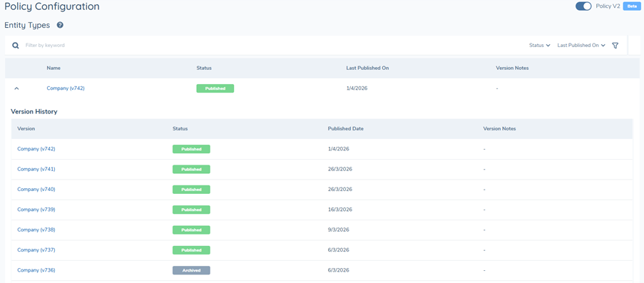Viewport: 644px width, 283px height.
Task: Click the Published badge for Company (v740)
Action: coord(191,190)
